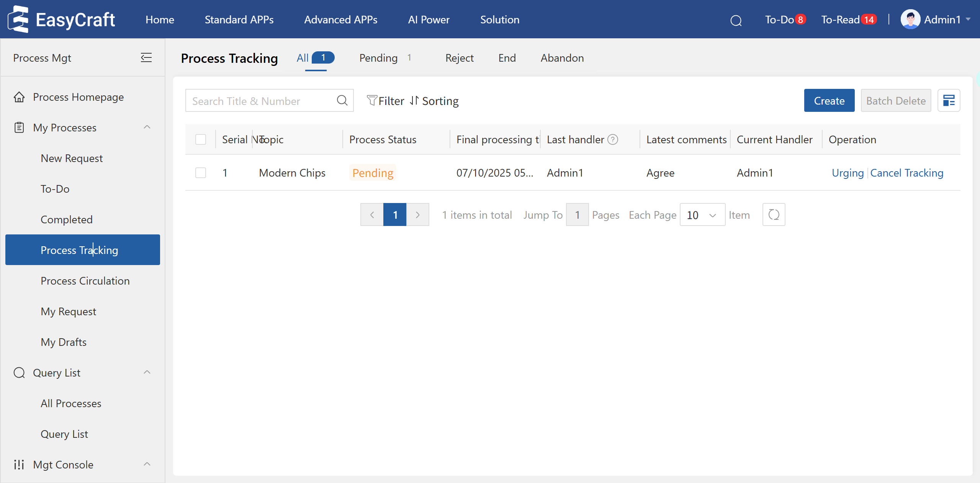Click the Cancel Tracking link
Viewport: 980px width, 483px height.
coord(906,173)
